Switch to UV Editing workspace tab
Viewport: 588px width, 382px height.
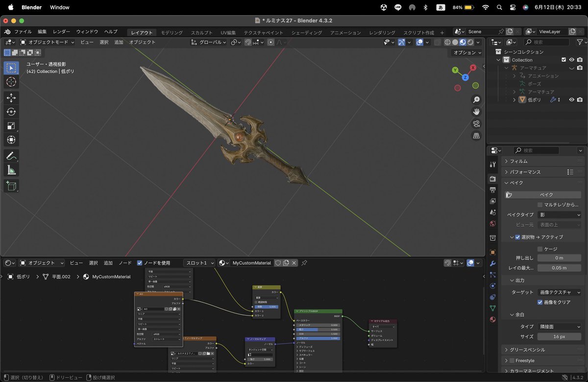228,33
